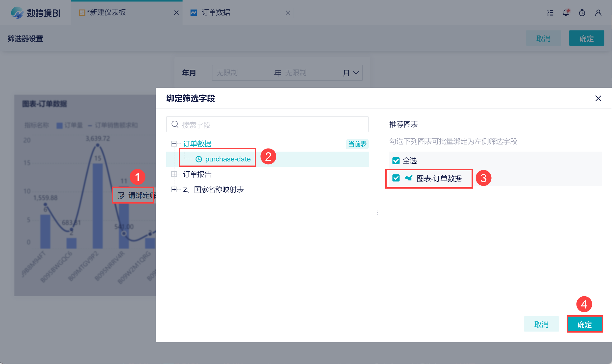Click the notification bell icon
Image resolution: width=612 pixels, height=364 pixels.
tap(566, 13)
